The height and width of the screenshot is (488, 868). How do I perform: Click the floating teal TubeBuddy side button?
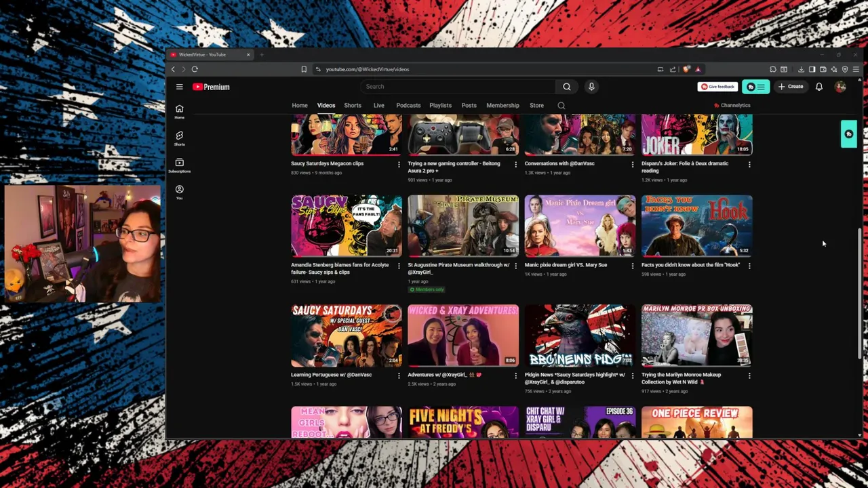[848, 134]
